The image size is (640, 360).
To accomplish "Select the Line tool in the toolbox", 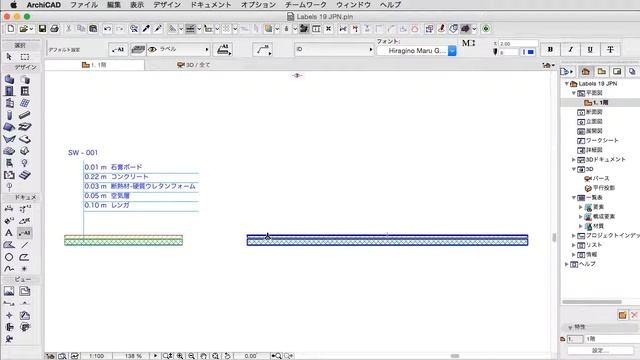I will (x=24, y=245).
